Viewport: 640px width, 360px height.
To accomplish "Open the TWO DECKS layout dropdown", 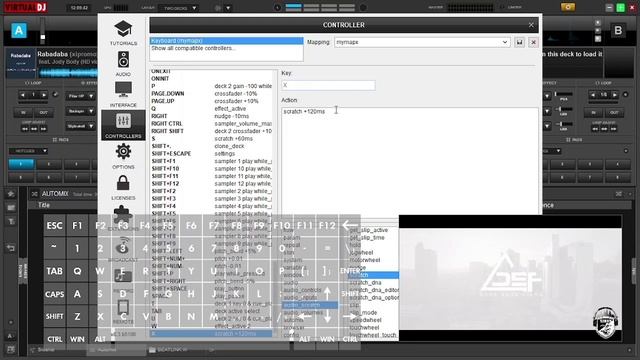I will 178,8.
